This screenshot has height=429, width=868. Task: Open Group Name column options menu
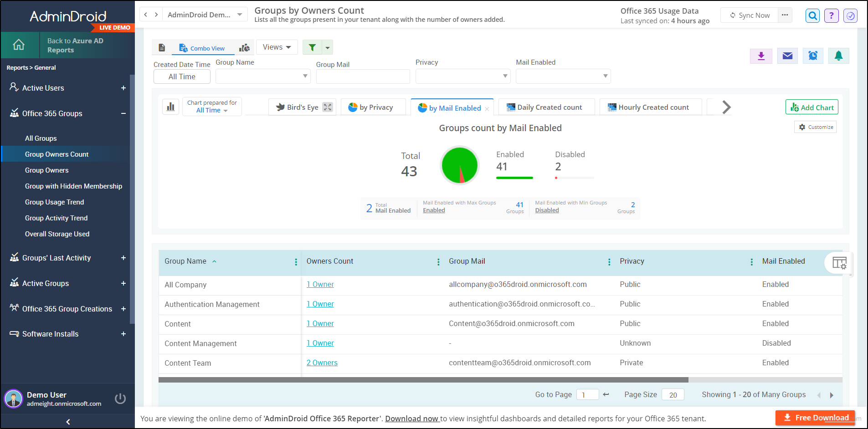click(x=296, y=262)
